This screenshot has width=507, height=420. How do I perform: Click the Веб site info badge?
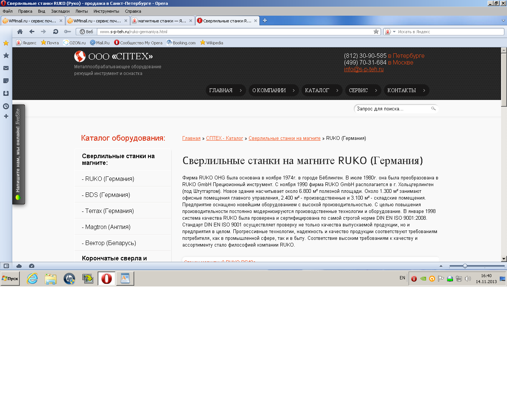coord(86,32)
